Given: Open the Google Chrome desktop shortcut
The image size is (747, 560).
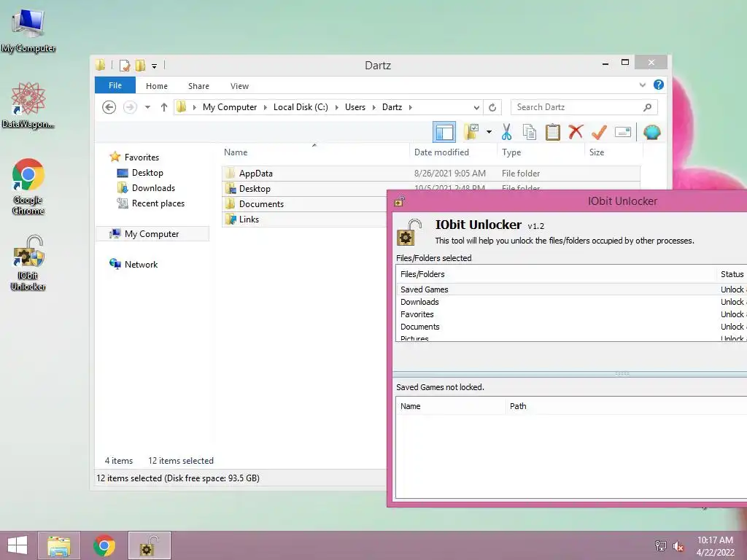Looking at the screenshot, I should (x=28, y=186).
